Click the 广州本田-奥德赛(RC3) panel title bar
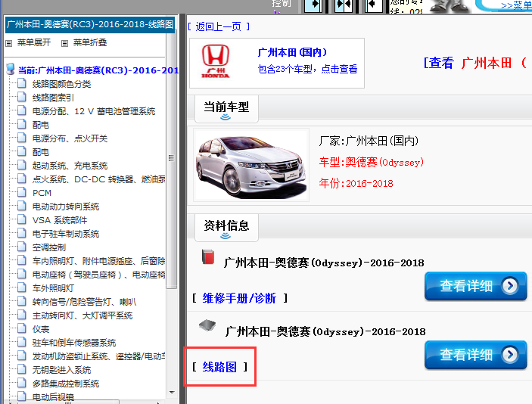 pos(90,24)
